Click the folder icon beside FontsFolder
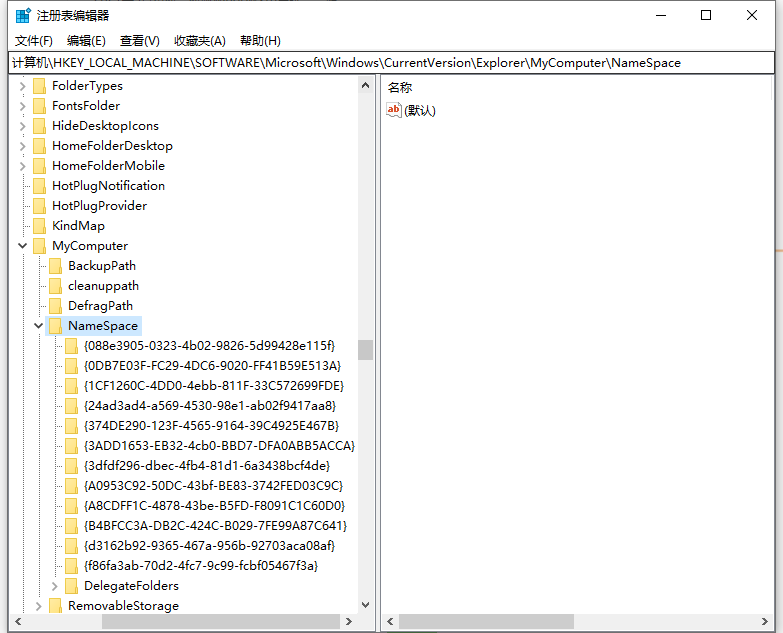 coord(40,106)
